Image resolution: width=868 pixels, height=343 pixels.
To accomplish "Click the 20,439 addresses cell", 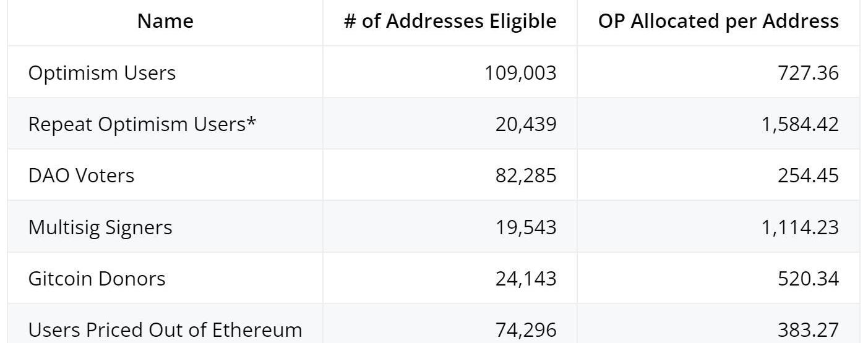I will point(526,124).
